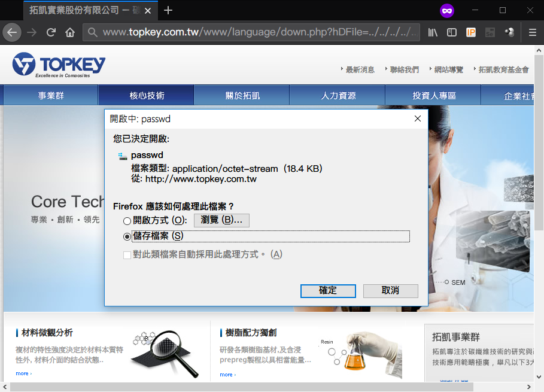This screenshot has height=392, width=544.
Task: Click more under 樹脂配方獨創
Action: point(227,375)
